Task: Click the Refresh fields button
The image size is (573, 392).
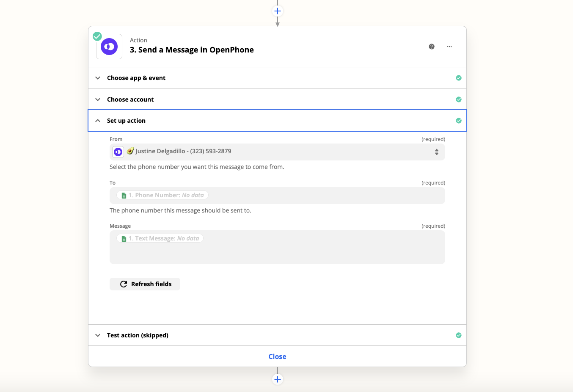Action: click(x=145, y=284)
